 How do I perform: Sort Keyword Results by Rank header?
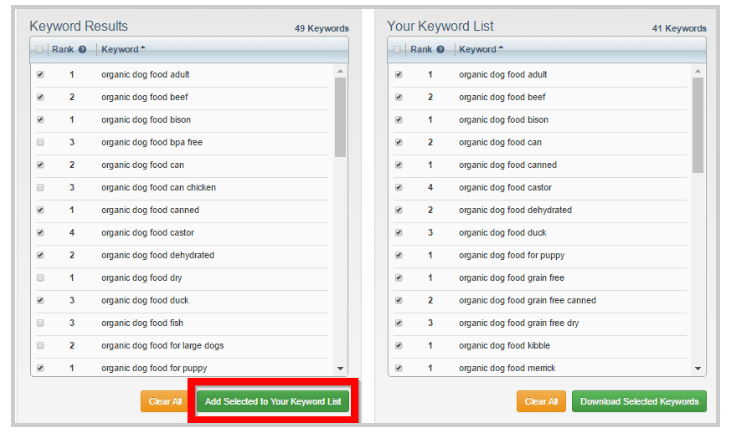63,49
